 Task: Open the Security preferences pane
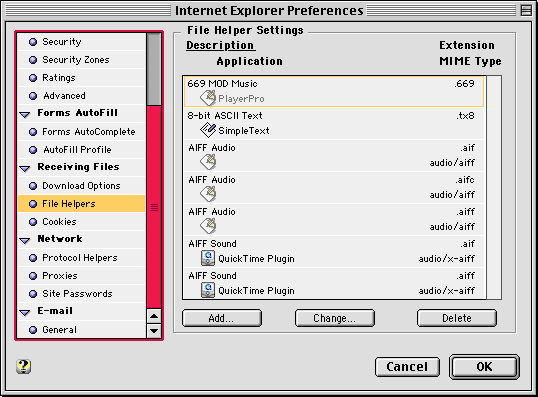[x=82, y=42]
